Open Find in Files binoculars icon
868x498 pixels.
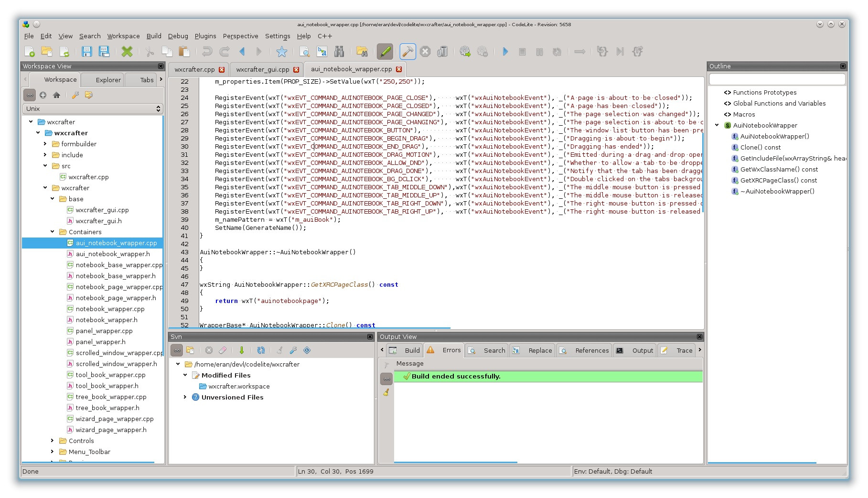click(x=339, y=52)
